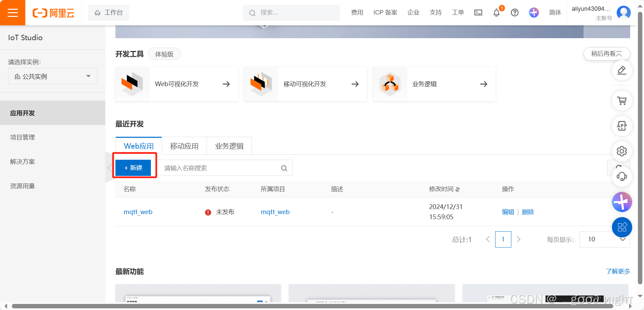Open the 费用 menu

pos(357,12)
